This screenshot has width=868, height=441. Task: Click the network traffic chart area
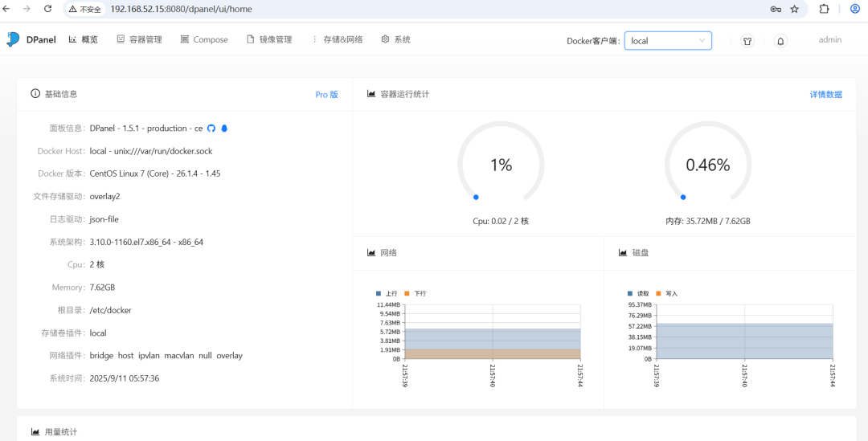[493, 332]
